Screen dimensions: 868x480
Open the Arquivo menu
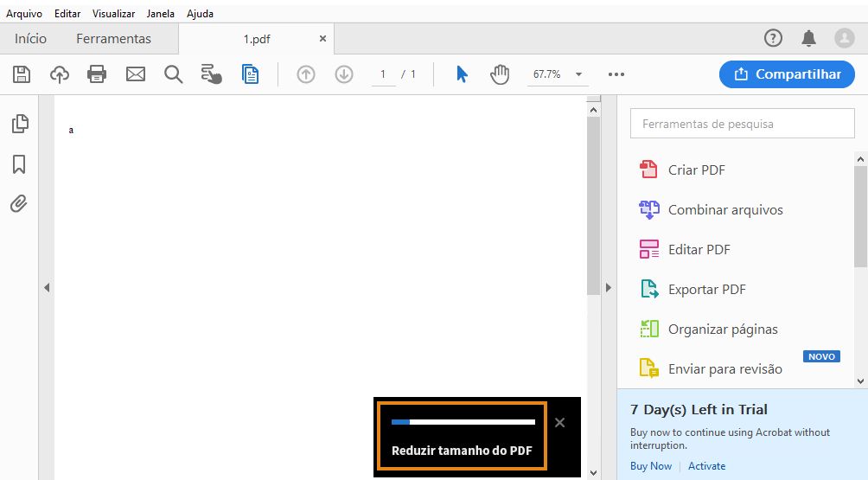24,14
